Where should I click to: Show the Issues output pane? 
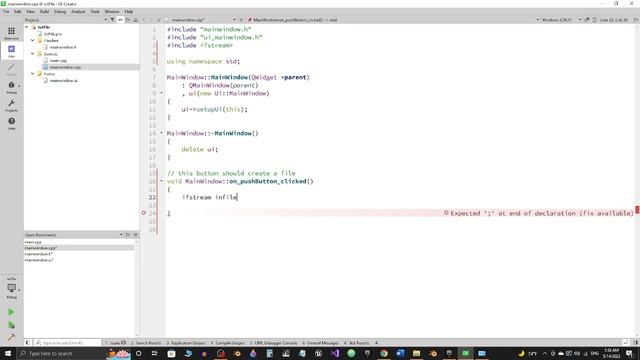coord(116,343)
